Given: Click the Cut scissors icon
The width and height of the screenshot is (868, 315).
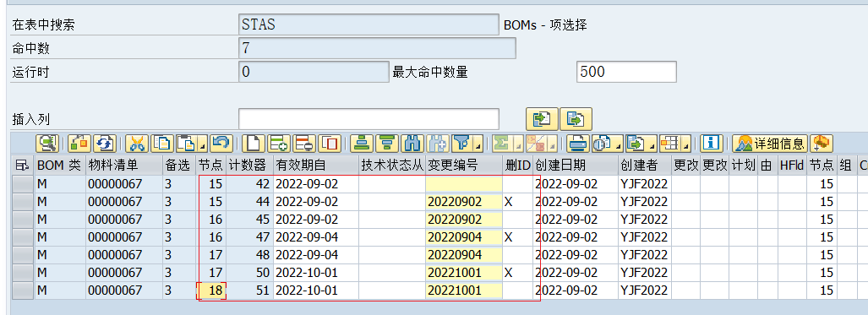Looking at the screenshot, I should coord(137,144).
